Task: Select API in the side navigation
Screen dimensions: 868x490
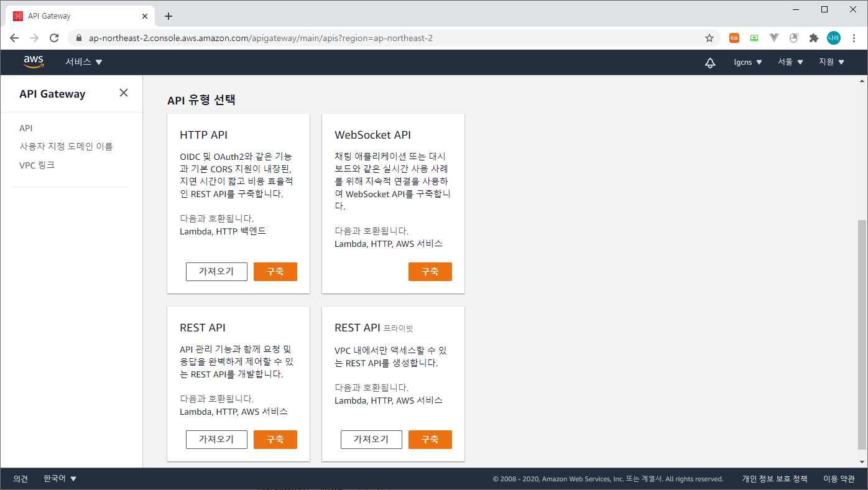Action: pos(26,128)
